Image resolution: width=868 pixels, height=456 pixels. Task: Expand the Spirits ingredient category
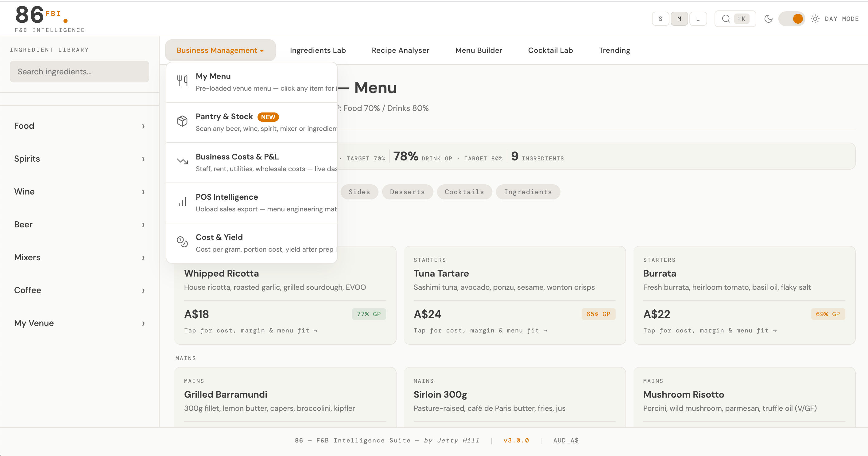click(x=79, y=159)
